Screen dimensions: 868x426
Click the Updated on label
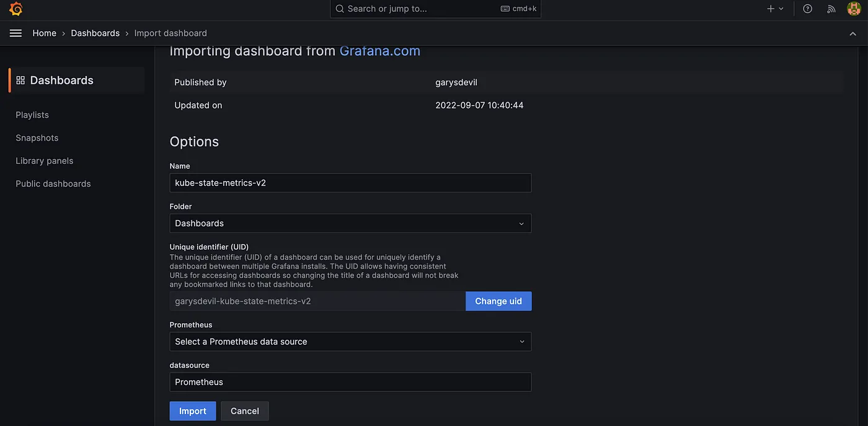tap(198, 105)
